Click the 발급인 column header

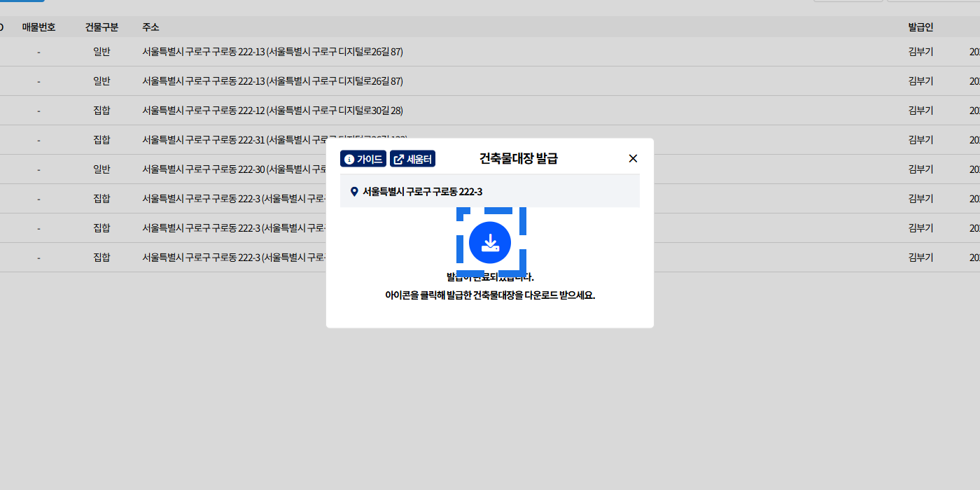coord(920,27)
